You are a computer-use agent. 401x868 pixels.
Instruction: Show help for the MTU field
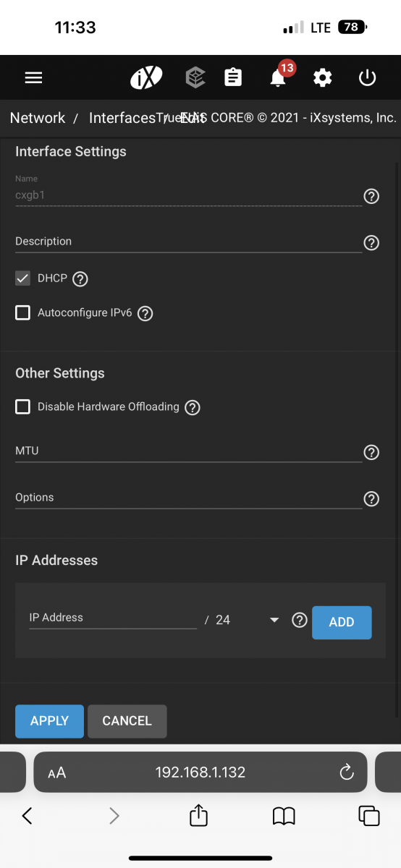(371, 452)
